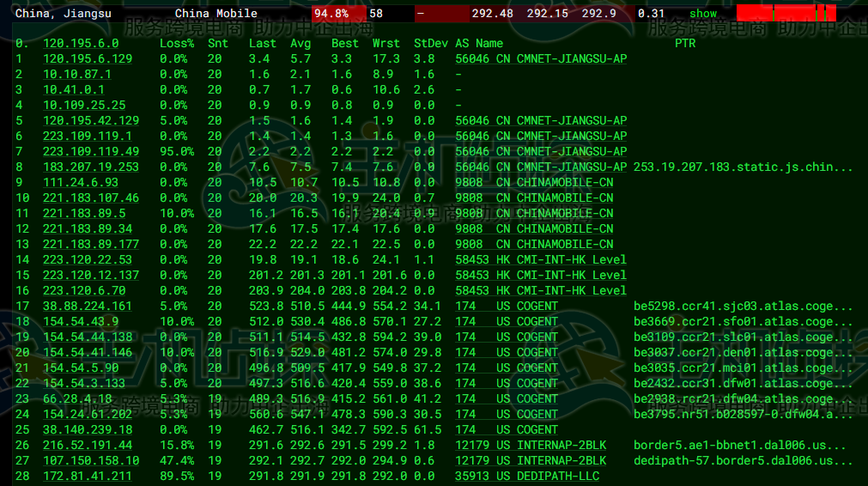Click the 'China Mobile' provider label
The image size is (868, 486).
click(x=215, y=13)
